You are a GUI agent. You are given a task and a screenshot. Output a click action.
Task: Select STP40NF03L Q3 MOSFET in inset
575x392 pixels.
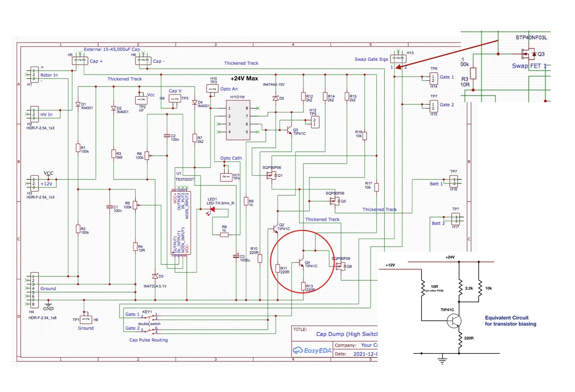[528, 54]
